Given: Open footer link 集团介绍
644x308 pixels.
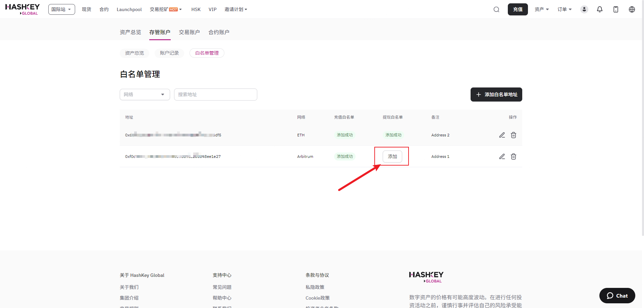Looking at the screenshot, I should [x=129, y=298].
